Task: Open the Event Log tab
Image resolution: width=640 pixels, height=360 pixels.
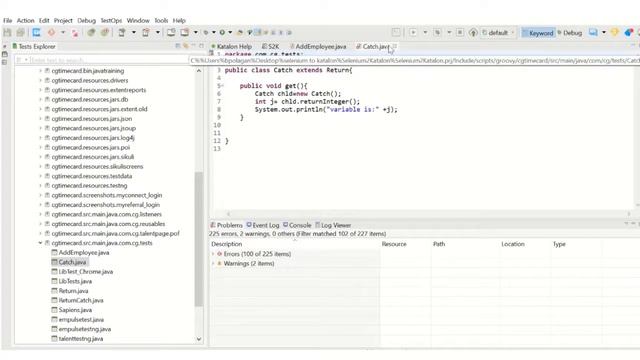Action: [263, 225]
